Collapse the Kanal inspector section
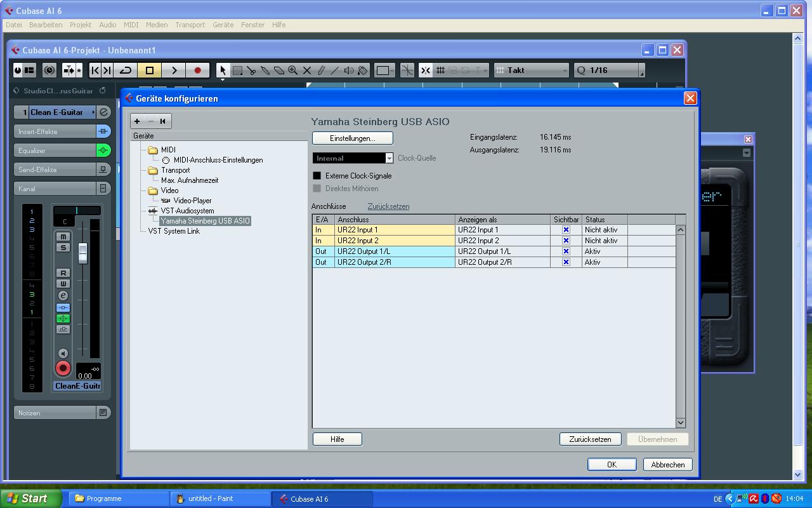This screenshot has width=812, height=508. tap(55, 189)
